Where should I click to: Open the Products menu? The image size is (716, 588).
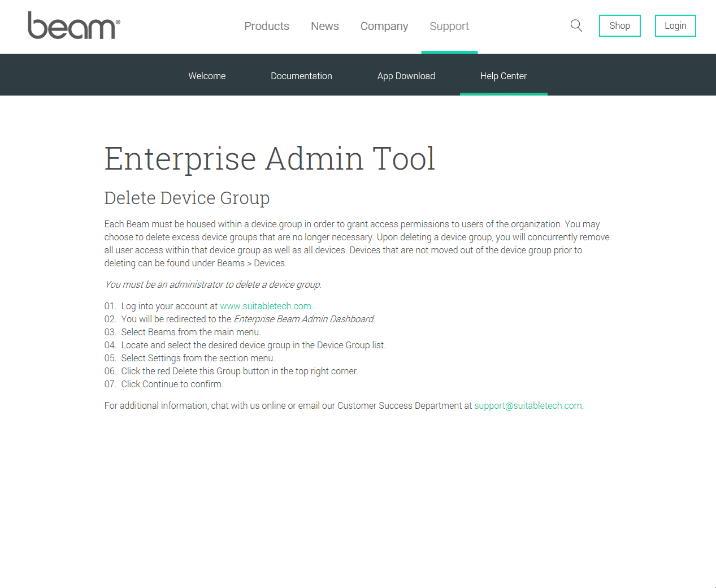tap(267, 26)
